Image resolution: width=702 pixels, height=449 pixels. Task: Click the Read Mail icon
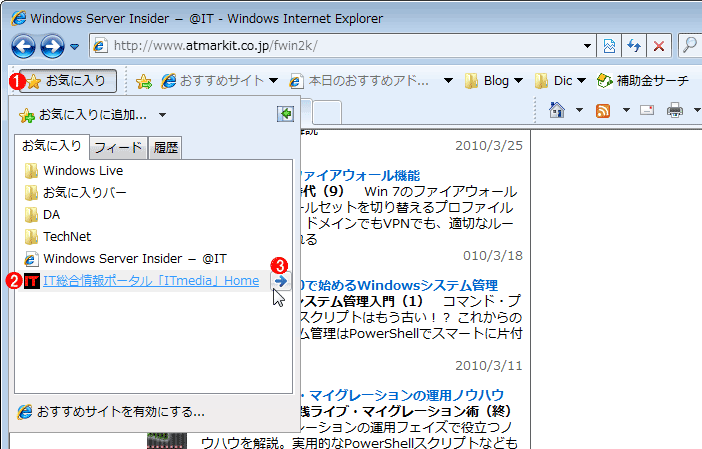tap(647, 110)
